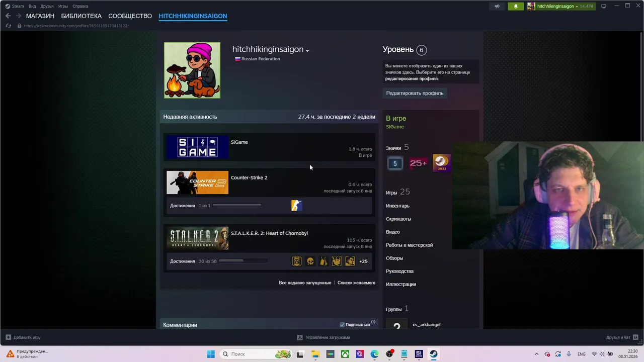Open the 25+ game collector badge
The width and height of the screenshot is (644, 362).
click(418, 163)
